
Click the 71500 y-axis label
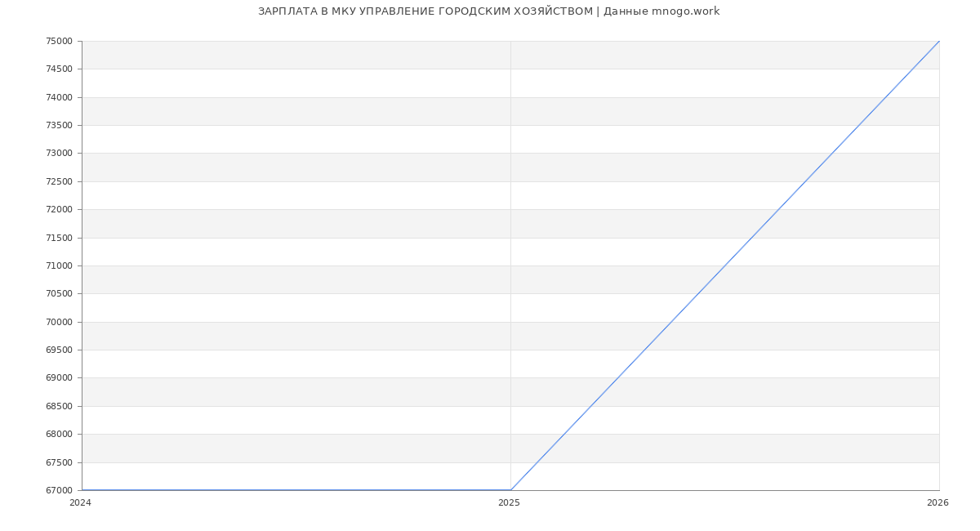[x=59, y=238]
